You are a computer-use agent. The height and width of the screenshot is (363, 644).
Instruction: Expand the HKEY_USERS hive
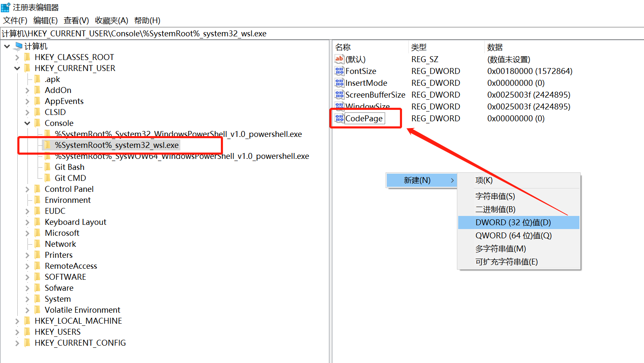click(x=17, y=332)
